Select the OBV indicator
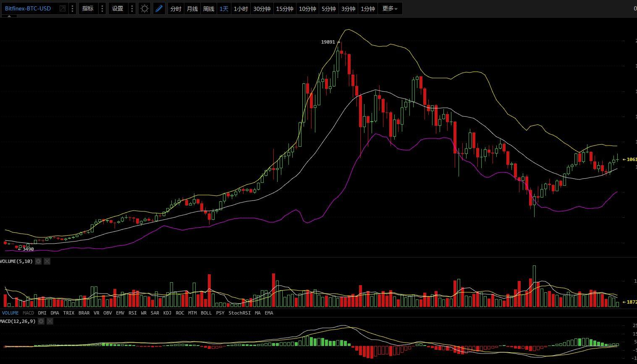Screen dimensions: 637x364 point(107,313)
